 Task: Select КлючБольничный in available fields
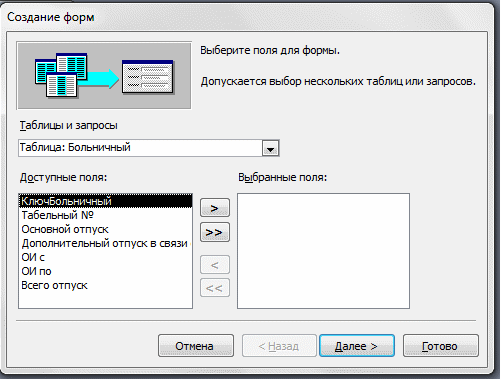tap(105, 201)
